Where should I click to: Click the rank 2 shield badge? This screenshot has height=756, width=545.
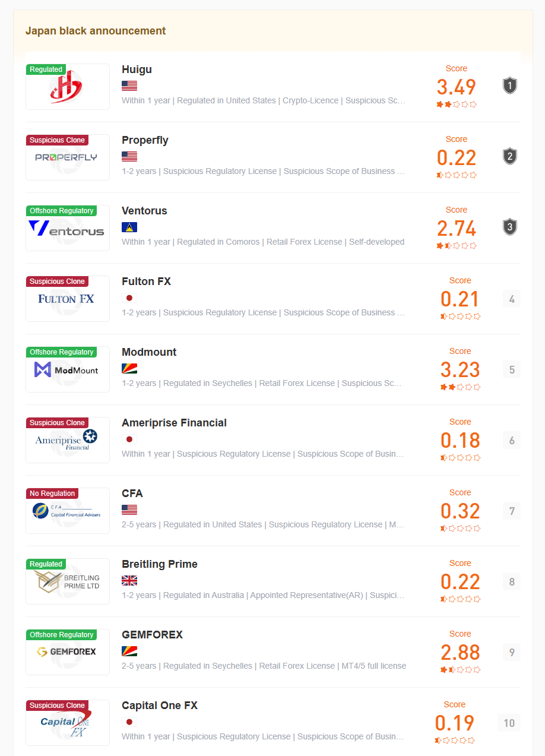click(510, 157)
